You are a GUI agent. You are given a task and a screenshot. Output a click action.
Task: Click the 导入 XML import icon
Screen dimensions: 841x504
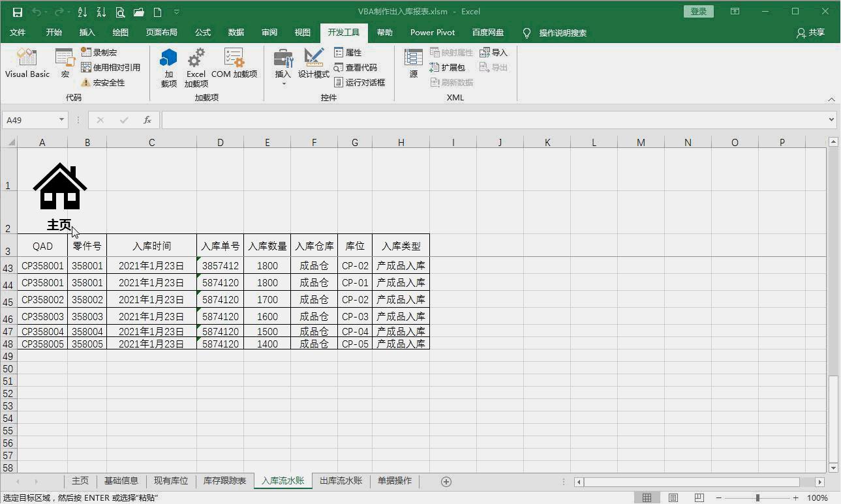pos(494,52)
